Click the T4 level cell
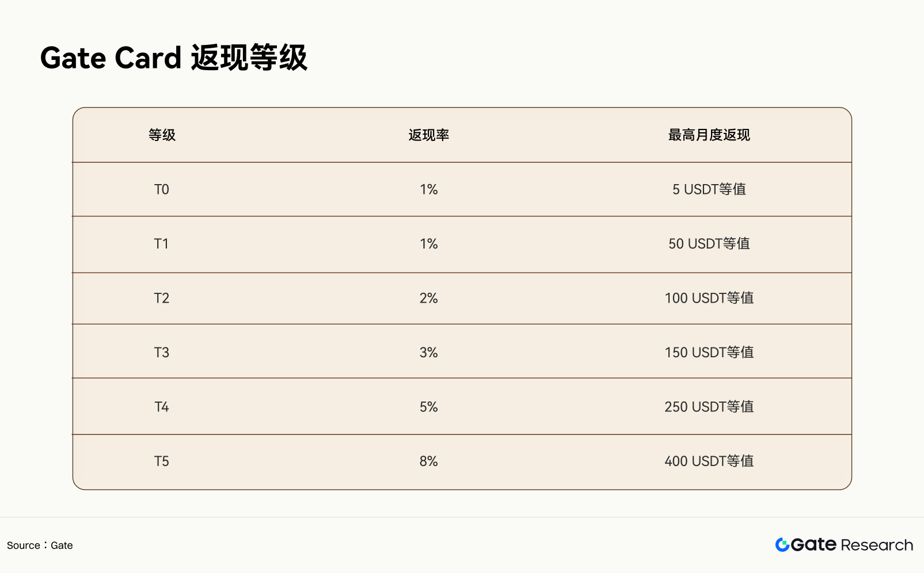924x573 pixels. 162,407
